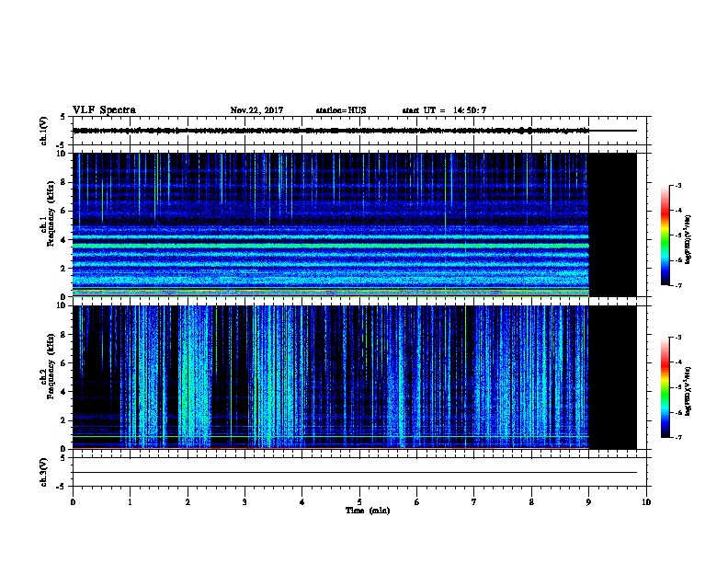The width and height of the screenshot is (728, 563).
Task: Click the "station=HUS" header label
Action: [341, 110]
